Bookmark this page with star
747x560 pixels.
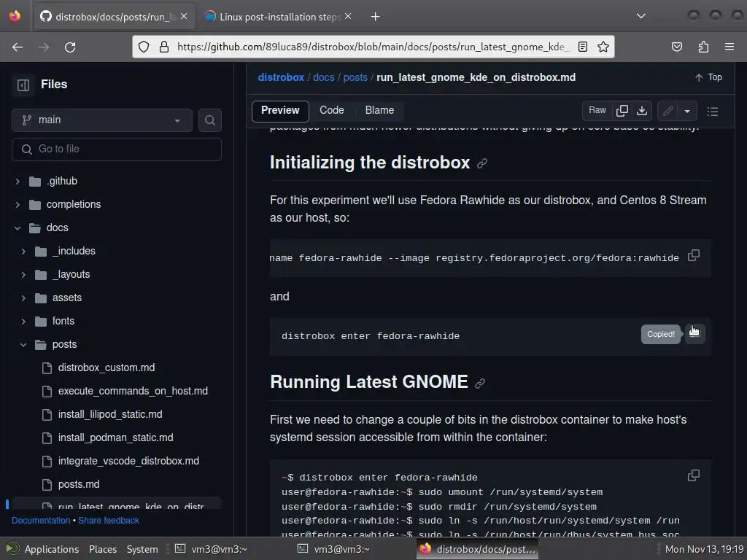coord(603,47)
